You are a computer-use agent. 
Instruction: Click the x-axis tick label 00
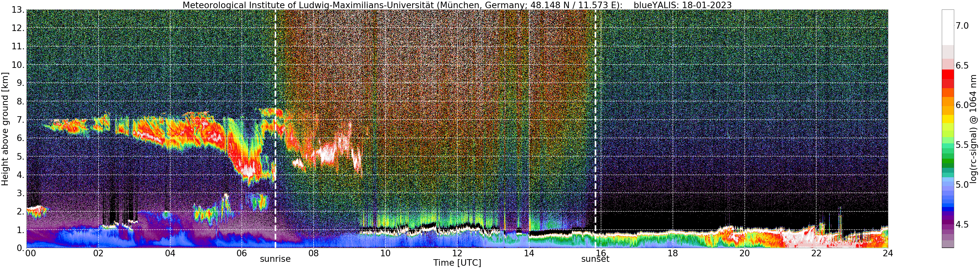pyautogui.click(x=30, y=253)
